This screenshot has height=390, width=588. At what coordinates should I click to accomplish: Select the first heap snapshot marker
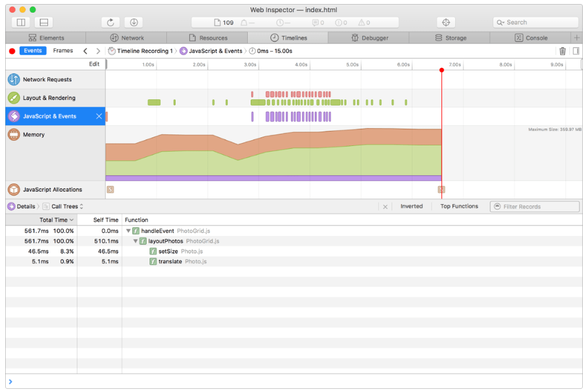(x=110, y=190)
